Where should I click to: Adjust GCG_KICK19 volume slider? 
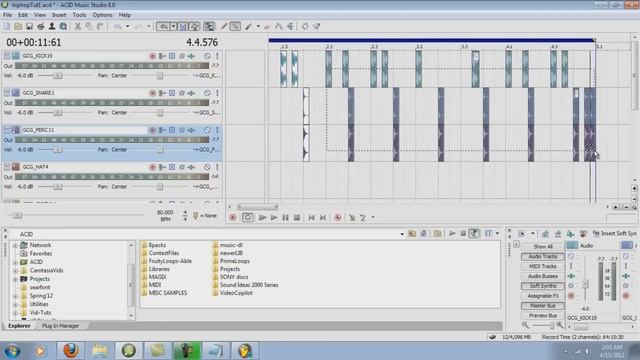58,76
